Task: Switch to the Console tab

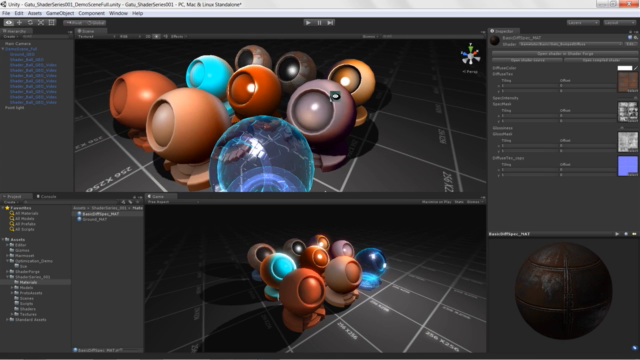Action: pyautogui.click(x=46, y=196)
